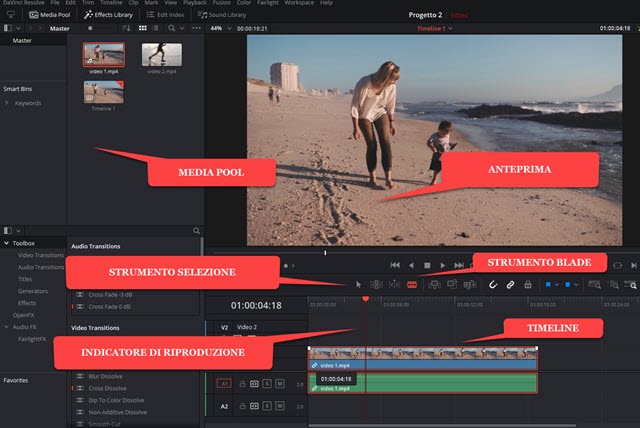Open the search options dropdown arrow

tap(182, 28)
